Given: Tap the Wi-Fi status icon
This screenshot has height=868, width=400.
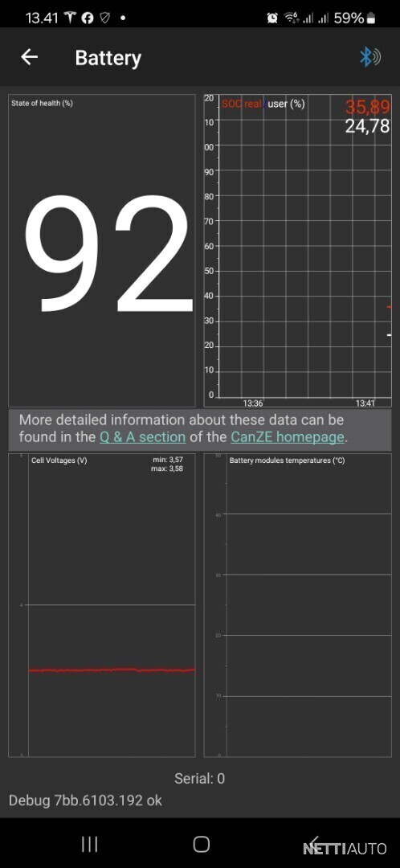Looking at the screenshot, I should click(291, 18).
